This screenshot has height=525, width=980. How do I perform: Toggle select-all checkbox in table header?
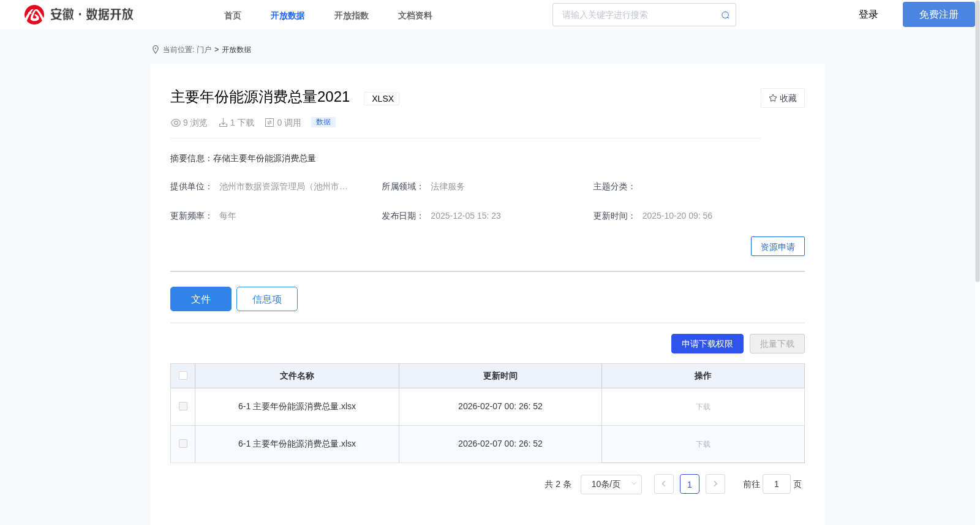click(183, 376)
